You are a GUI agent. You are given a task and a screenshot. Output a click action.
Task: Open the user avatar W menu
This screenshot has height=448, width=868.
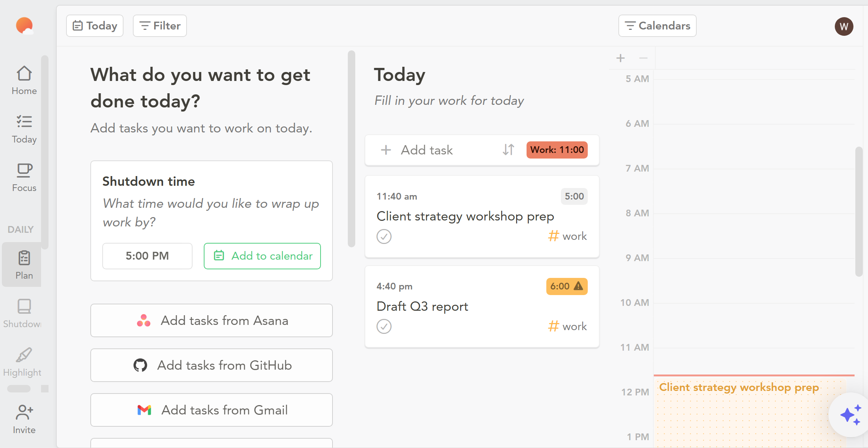point(844,26)
